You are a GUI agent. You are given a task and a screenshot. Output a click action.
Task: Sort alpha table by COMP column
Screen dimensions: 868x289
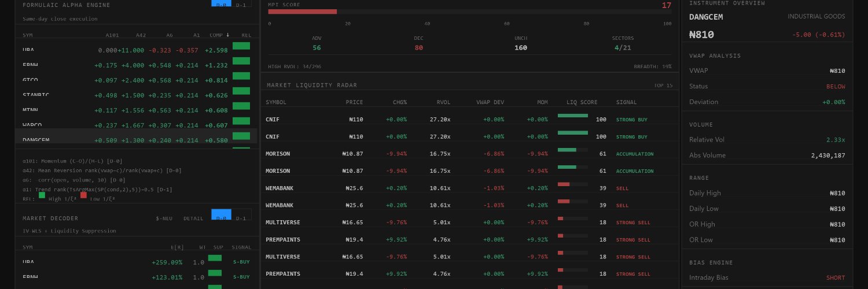pyautogui.click(x=219, y=35)
